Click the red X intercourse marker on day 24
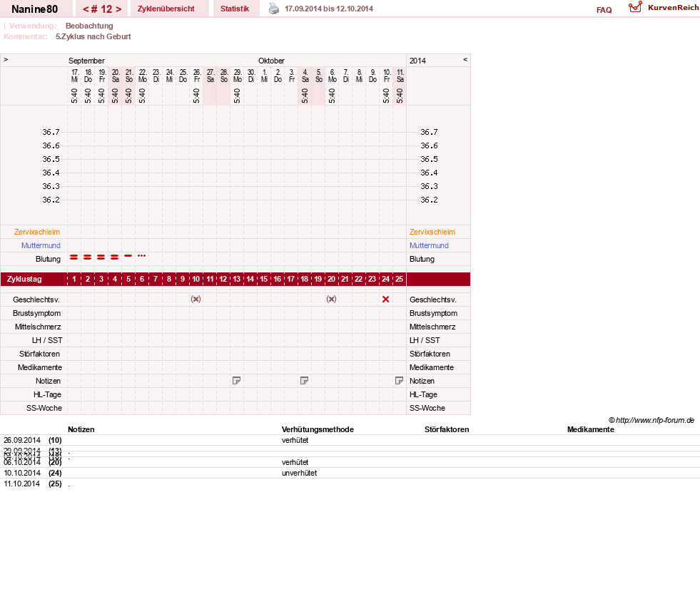Screen dimensions: 700x614 [386, 300]
